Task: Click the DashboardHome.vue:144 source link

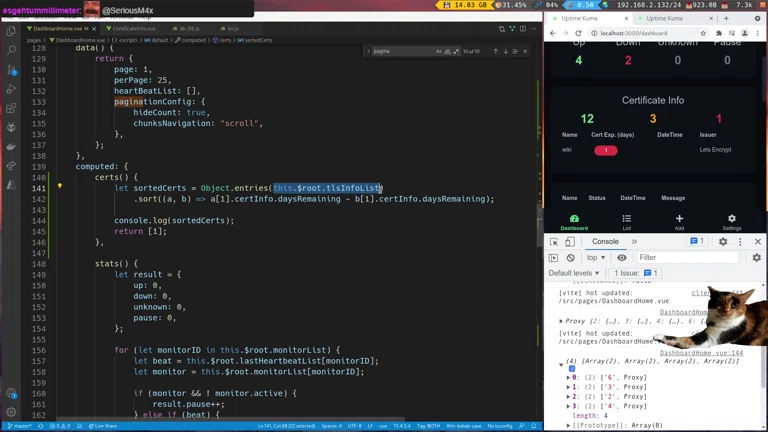Action: pyautogui.click(x=700, y=352)
